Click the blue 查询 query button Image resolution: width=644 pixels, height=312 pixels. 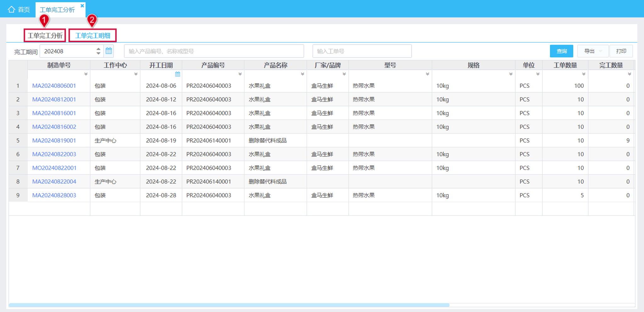562,51
